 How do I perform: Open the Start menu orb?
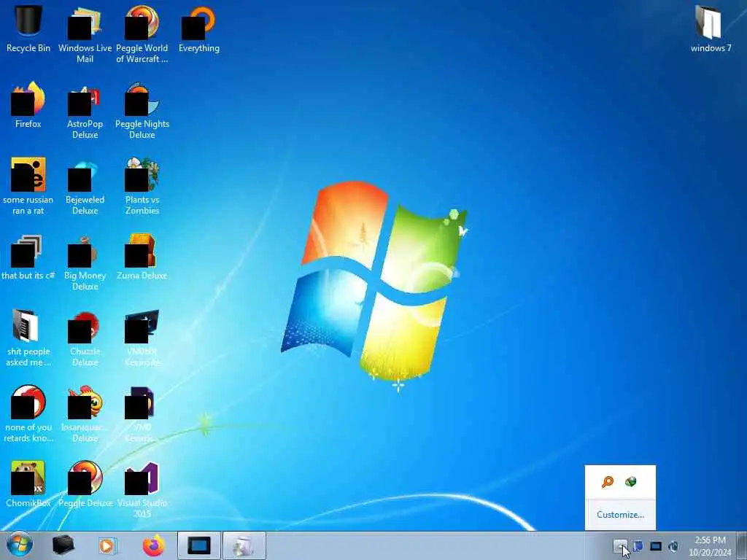(20, 545)
